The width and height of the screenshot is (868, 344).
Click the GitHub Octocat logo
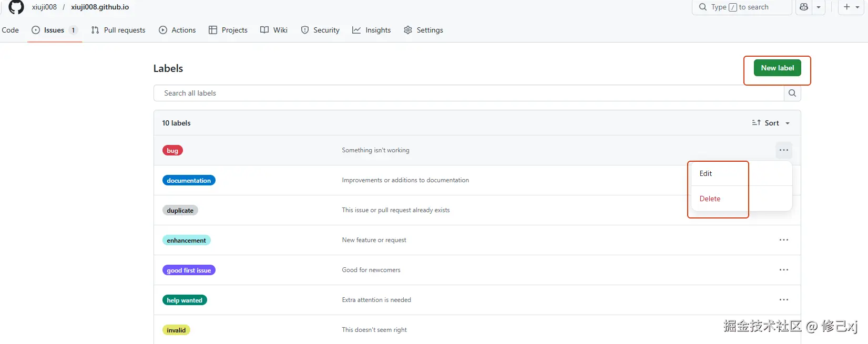16,7
